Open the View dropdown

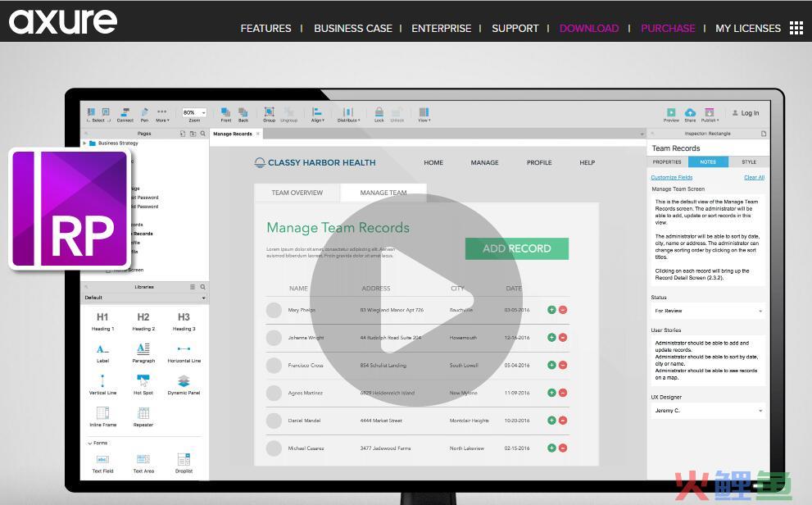click(424, 115)
